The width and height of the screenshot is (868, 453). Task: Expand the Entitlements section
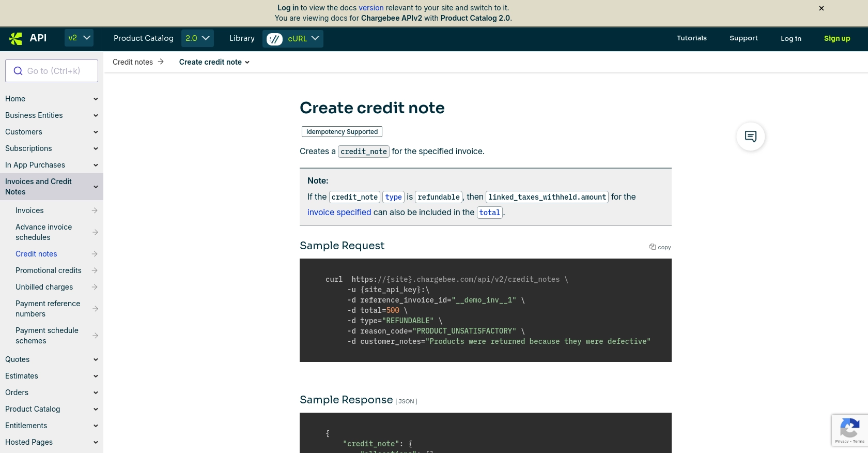click(x=96, y=426)
